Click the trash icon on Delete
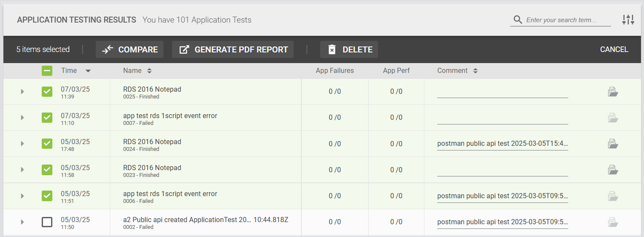The width and height of the screenshot is (644, 237). [332, 49]
